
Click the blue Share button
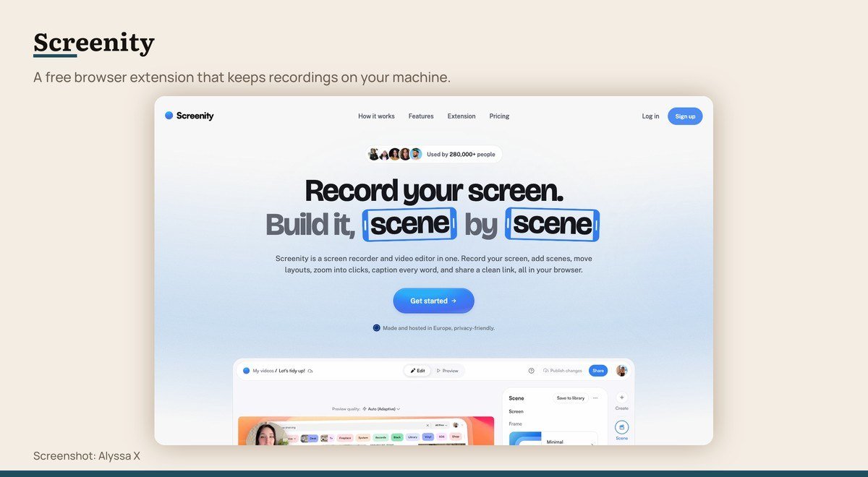(598, 371)
